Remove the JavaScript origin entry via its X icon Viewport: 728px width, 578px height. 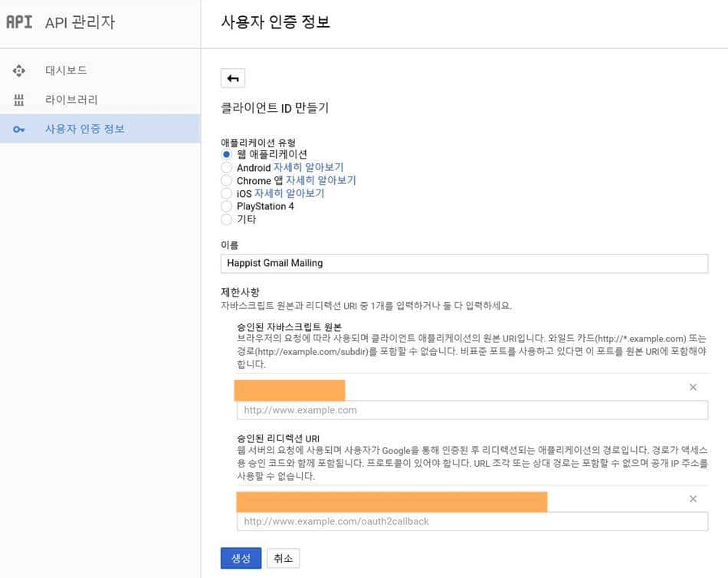693,387
